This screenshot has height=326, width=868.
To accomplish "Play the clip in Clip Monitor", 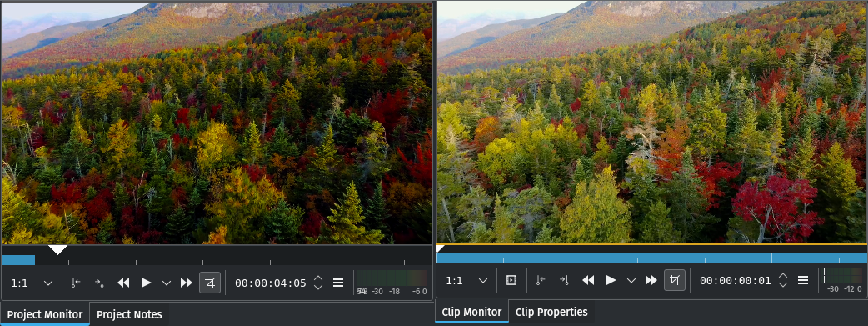I will [x=611, y=280].
